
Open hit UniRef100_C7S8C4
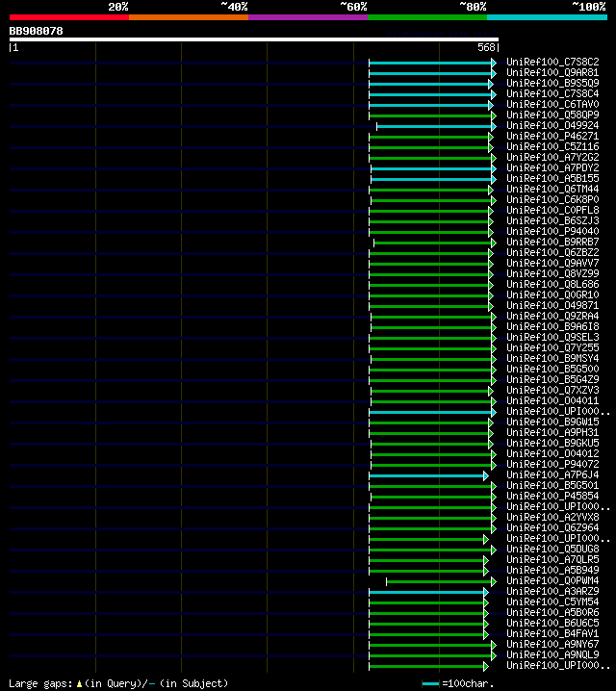552,93
